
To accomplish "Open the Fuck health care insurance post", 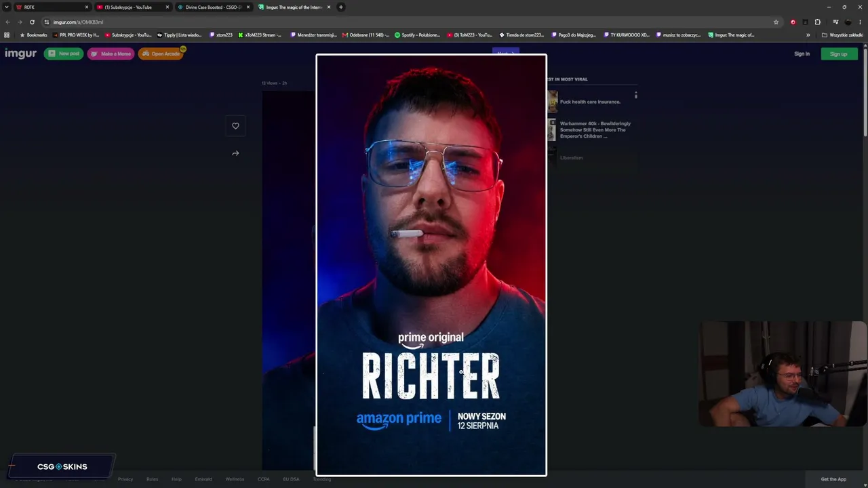I will click(590, 102).
